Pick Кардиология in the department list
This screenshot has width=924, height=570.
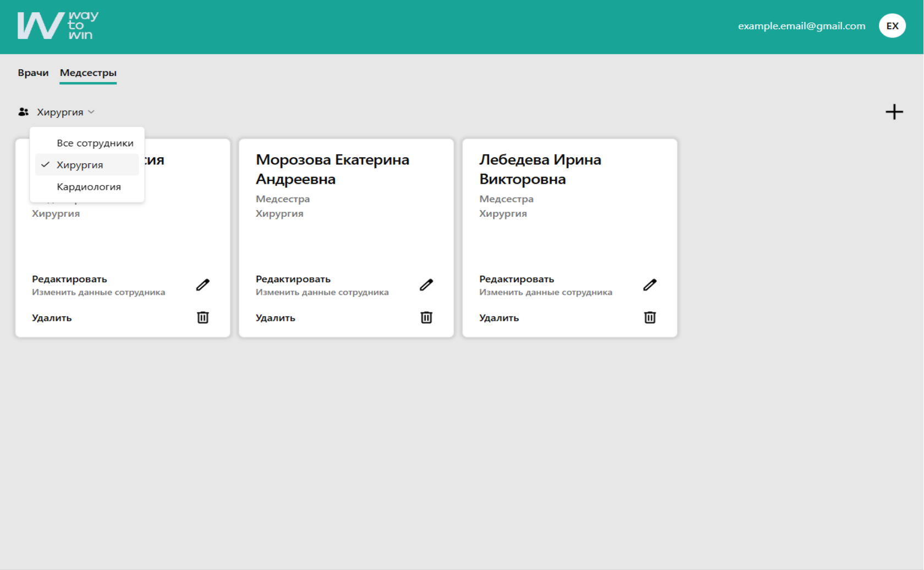[x=89, y=187]
